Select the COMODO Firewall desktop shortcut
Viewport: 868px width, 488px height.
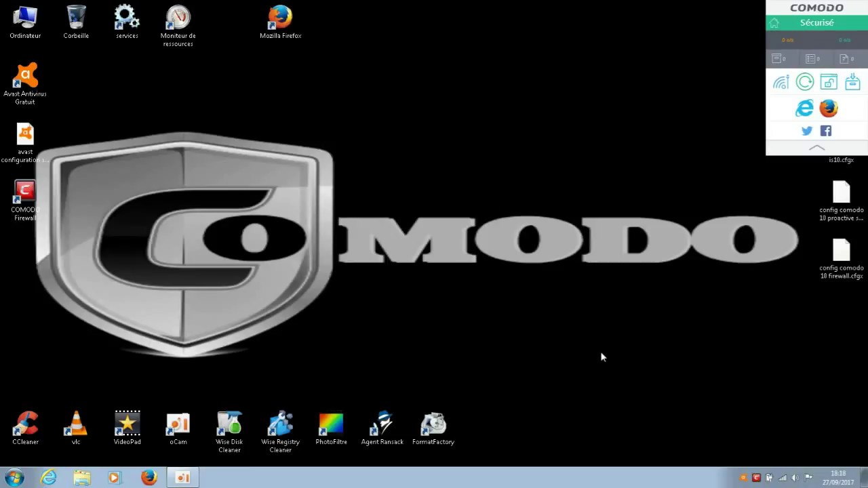click(25, 201)
